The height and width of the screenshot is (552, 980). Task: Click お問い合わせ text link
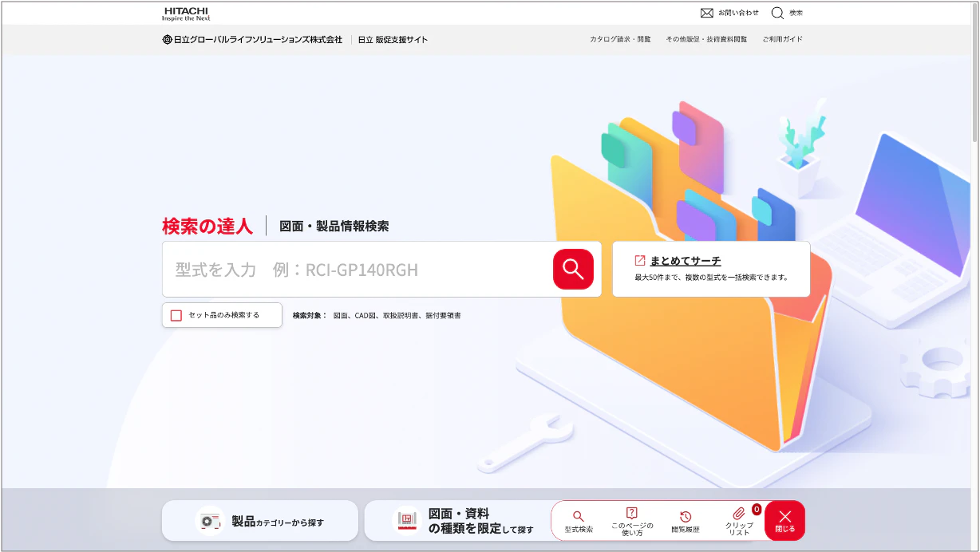738,13
